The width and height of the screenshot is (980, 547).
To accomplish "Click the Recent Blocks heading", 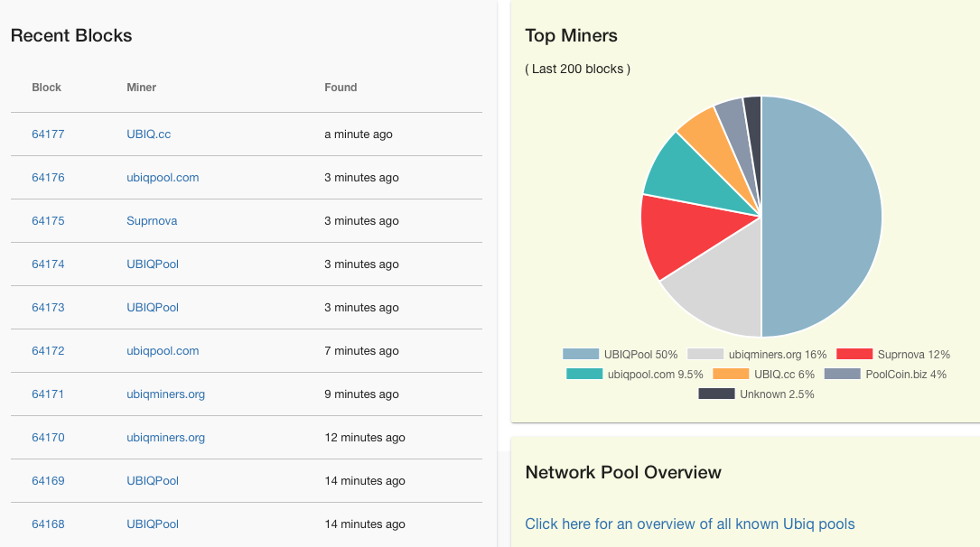I will coord(71,35).
